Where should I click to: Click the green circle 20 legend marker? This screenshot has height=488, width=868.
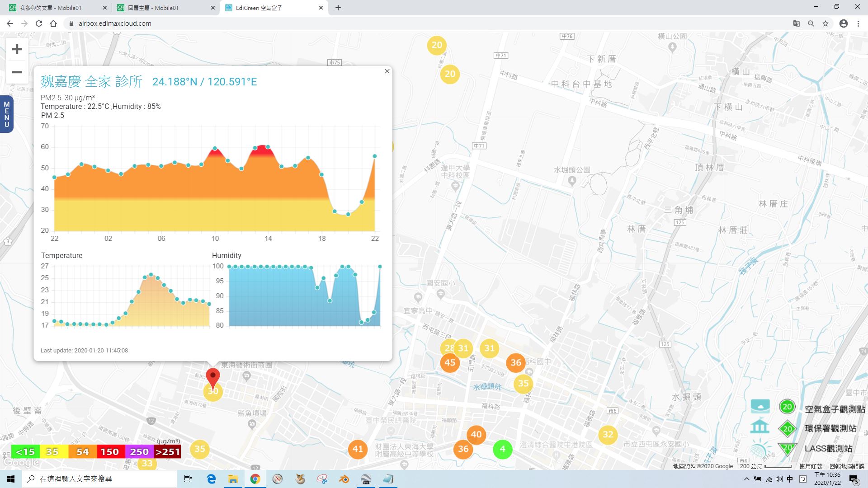pyautogui.click(x=787, y=407)
